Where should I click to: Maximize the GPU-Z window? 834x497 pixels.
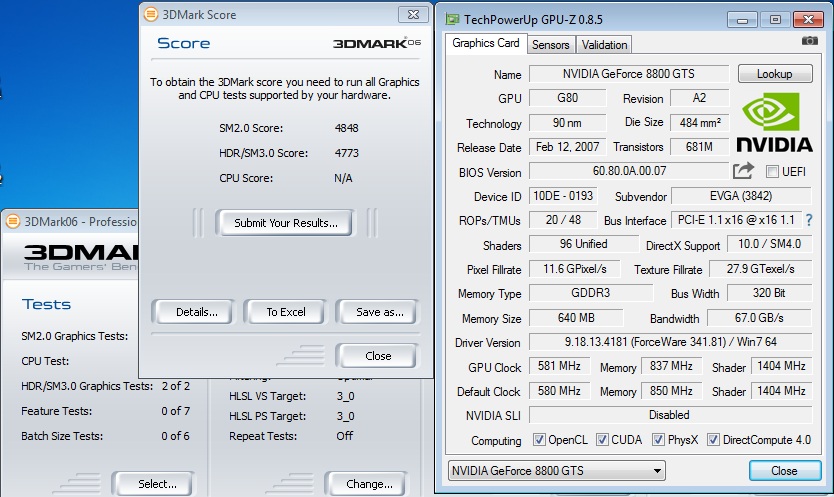(775, 20)
